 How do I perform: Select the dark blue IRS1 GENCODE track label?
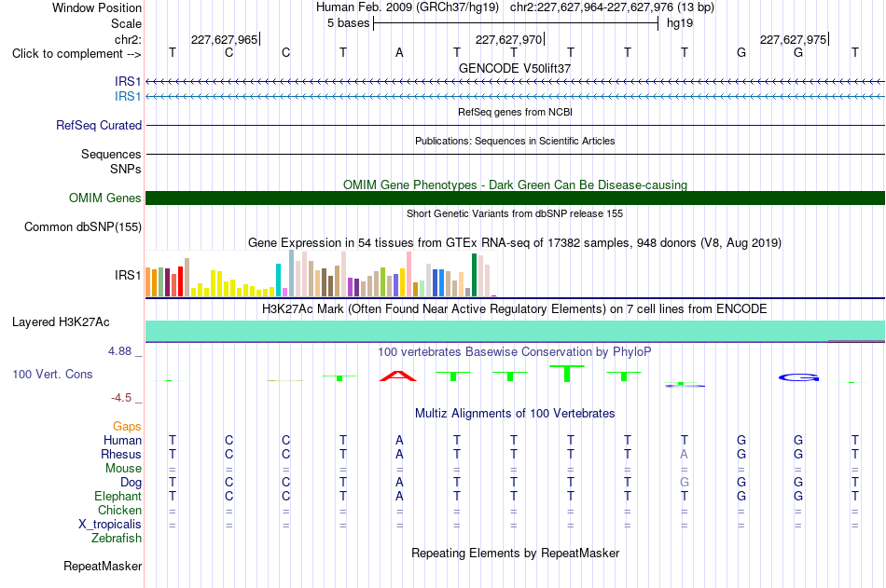tap(128, 82)
